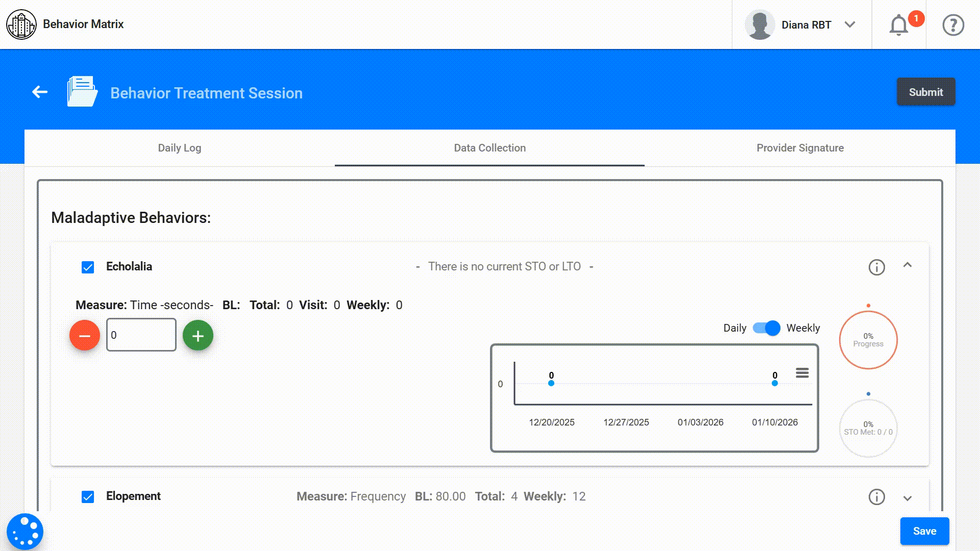Image resolution: width=980 pixels, height=551 pixels.
Task: Click the Echolalia seconds input field
Action: (141, 335)
